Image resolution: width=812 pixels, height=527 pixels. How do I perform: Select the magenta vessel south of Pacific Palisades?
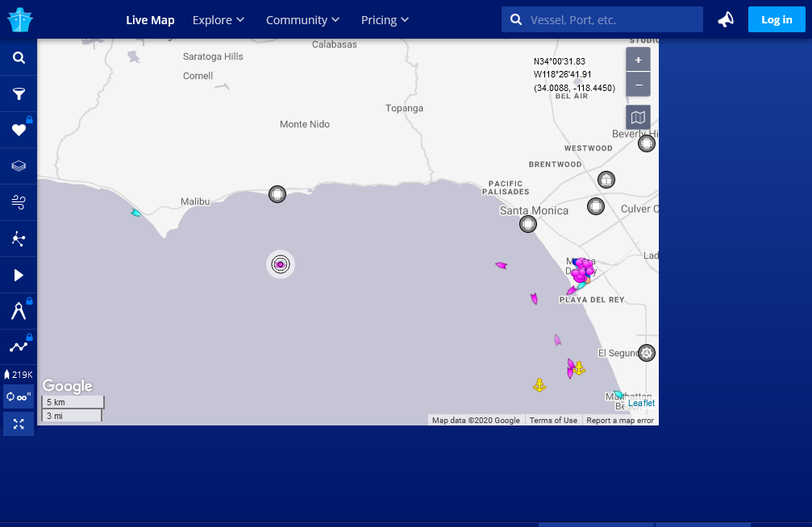click(x=502, y=265)
